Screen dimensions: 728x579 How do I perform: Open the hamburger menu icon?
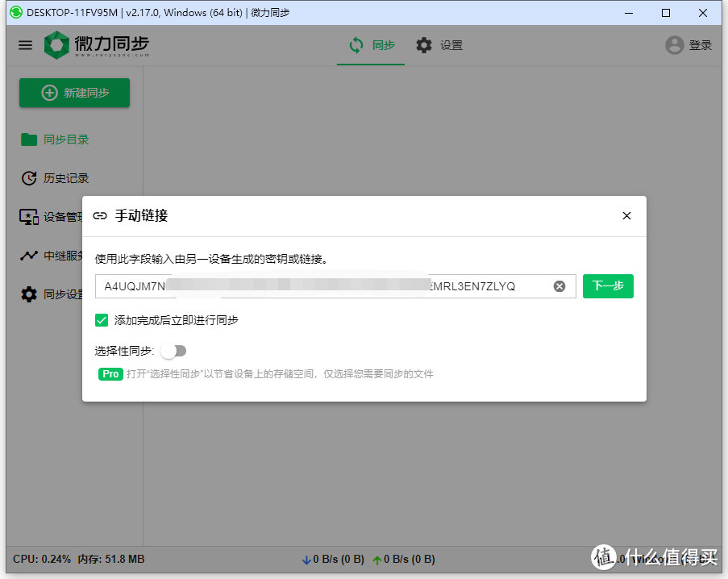25,45
